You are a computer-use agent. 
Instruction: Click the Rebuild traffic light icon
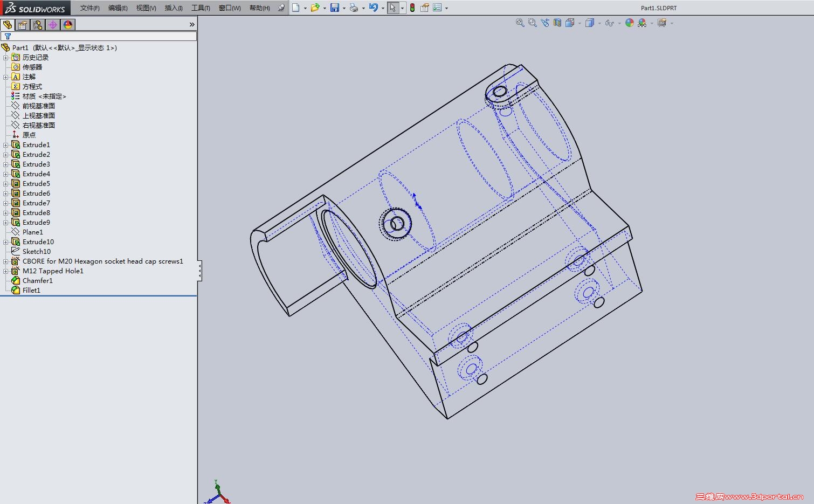[412, 8]
